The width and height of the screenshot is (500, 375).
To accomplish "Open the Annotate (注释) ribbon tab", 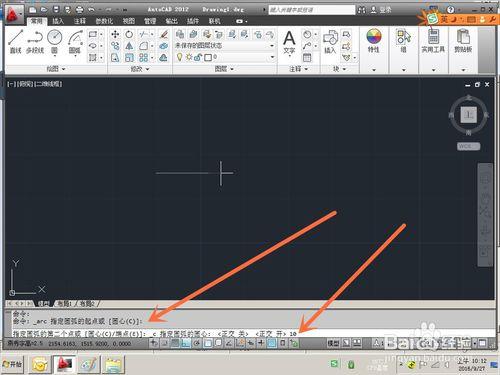I will click(80, 21).
